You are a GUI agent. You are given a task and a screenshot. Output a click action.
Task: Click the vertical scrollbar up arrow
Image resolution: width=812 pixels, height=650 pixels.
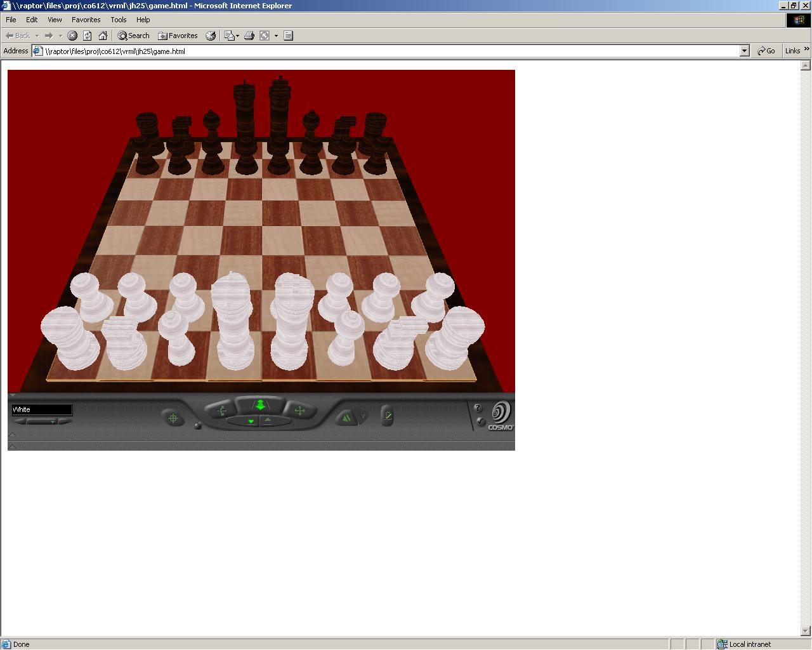click(806, 65)
